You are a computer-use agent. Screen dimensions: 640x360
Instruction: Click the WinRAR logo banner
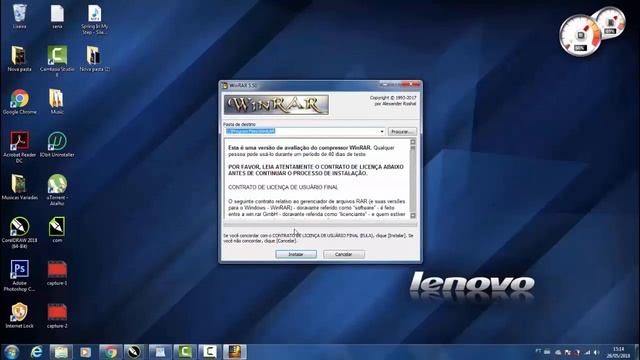tap(276, 105)
